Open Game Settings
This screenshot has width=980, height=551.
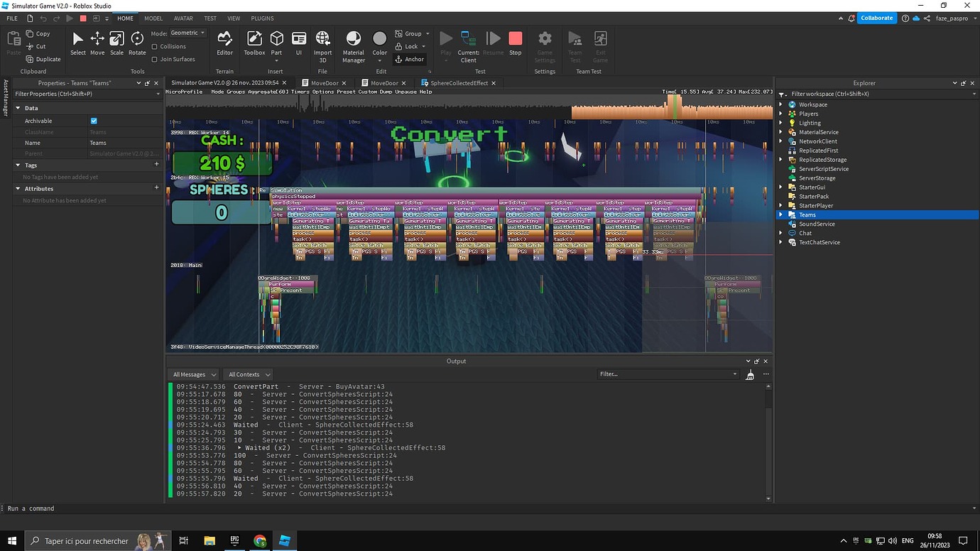(x=544, y=43)
